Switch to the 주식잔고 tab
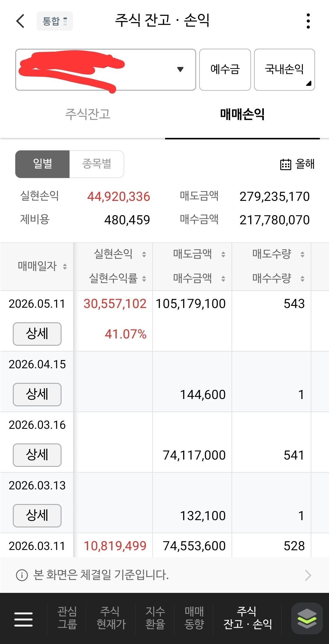329x644 pixels. [x=88, y=114]
